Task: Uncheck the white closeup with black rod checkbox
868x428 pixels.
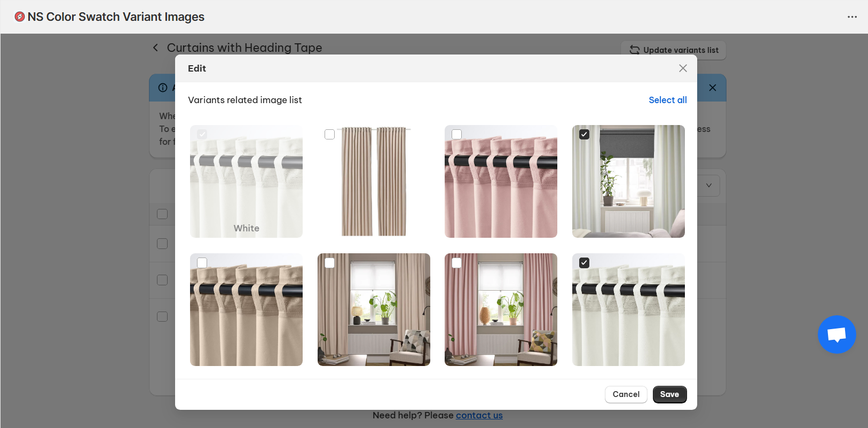Action: coord(584,263)
